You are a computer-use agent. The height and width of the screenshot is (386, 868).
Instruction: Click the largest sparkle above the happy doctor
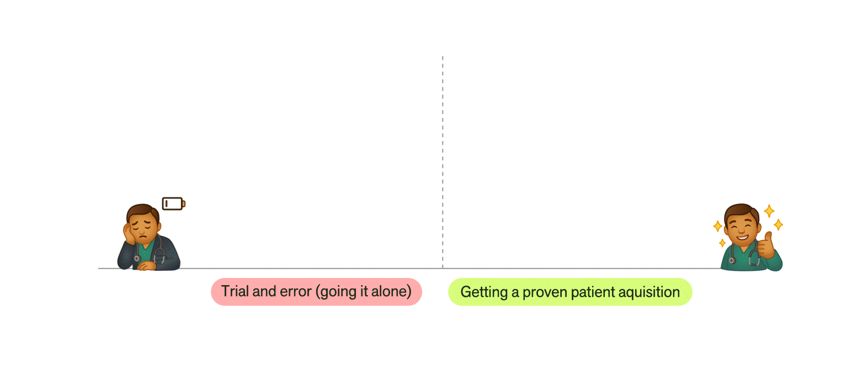(x=769, y=211)
